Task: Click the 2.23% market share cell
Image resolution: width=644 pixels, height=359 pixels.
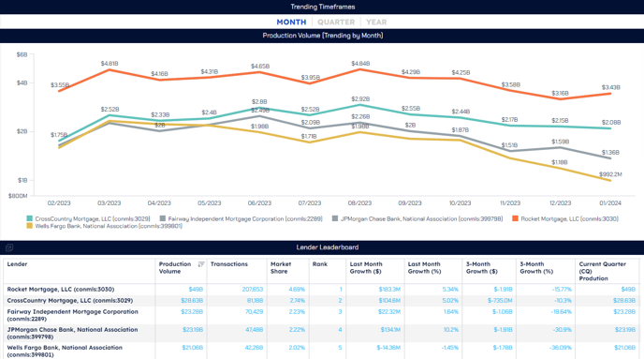Action: (x=297, y=312)
